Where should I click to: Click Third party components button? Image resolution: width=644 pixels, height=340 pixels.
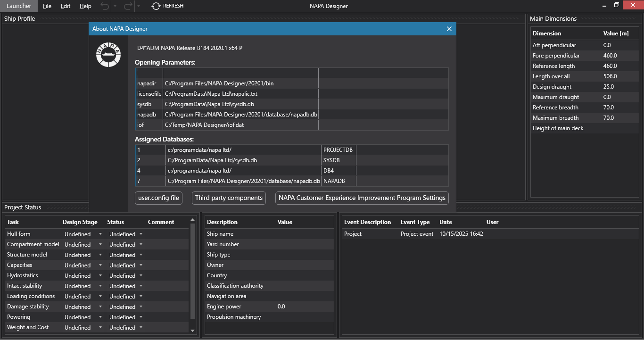[x=229, y=198]
